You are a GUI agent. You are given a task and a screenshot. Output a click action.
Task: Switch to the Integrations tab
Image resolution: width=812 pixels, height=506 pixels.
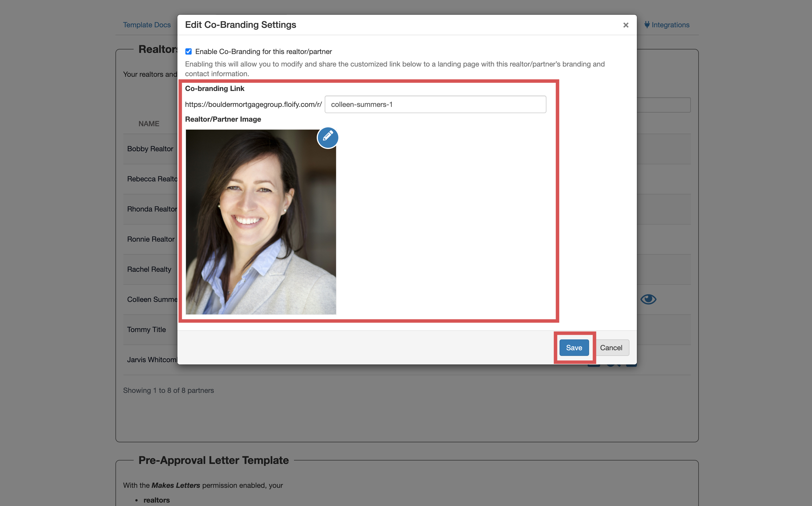670,25
